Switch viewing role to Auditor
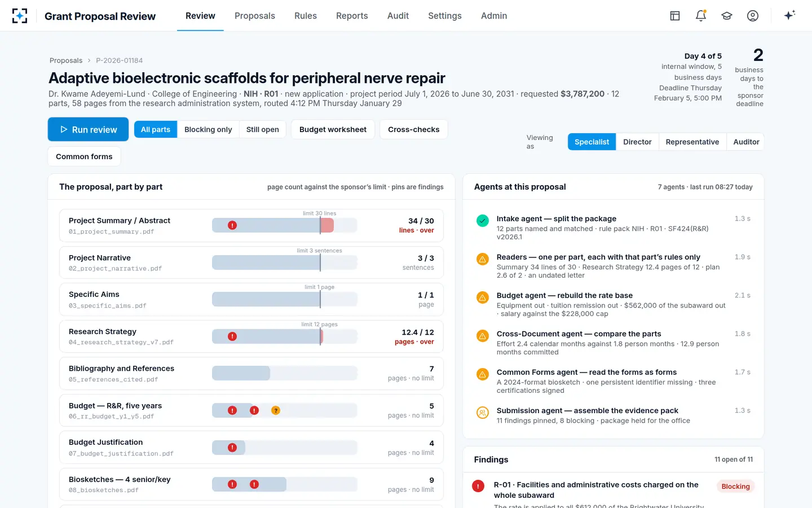The width and height of the screenshot is (812, 508). [x=746, y=142]
